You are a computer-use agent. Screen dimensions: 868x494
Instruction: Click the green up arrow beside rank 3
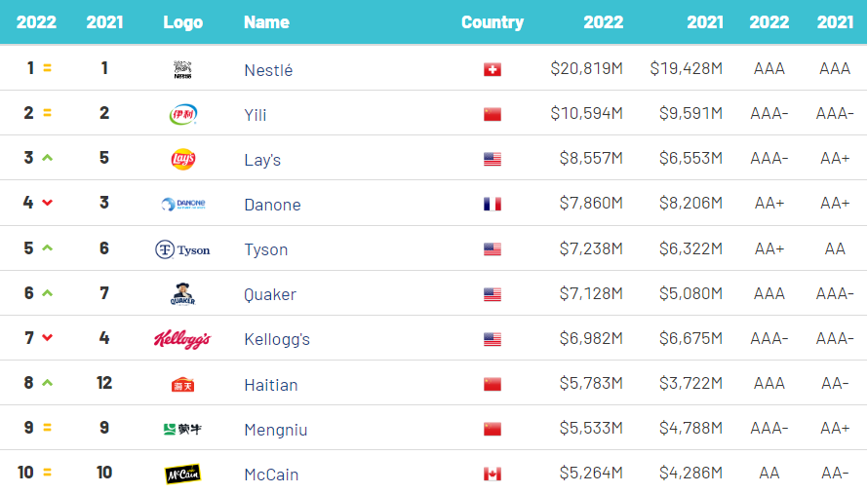48,158
